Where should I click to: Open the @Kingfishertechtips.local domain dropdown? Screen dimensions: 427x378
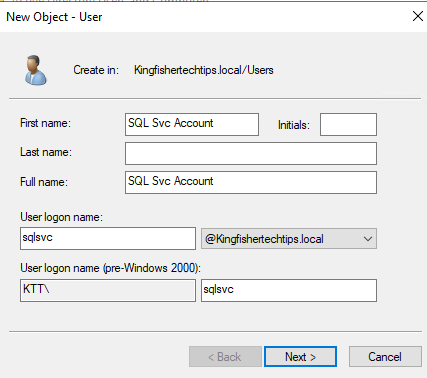click(x=289, y=238)
